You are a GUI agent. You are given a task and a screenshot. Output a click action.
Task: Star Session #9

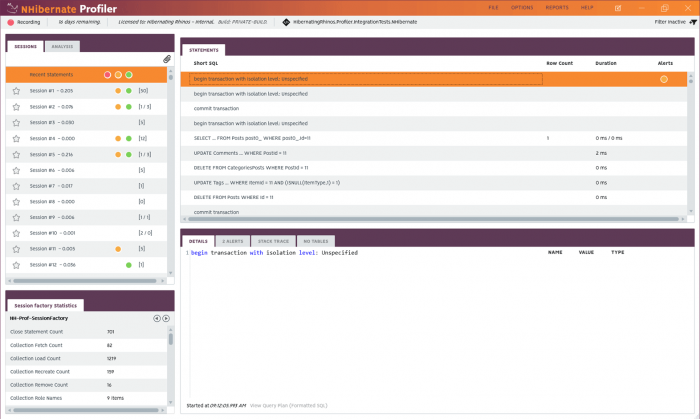pyautogui.click(x=17, y=218)
